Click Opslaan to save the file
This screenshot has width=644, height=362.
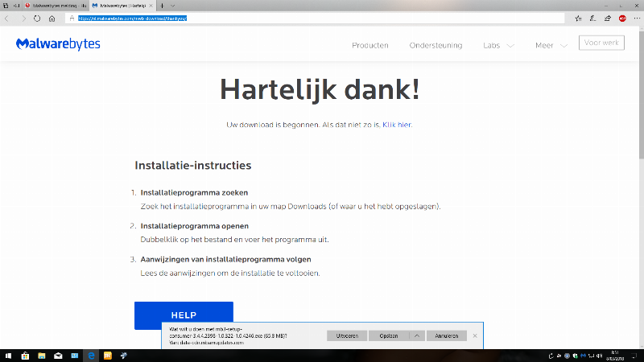389,335
